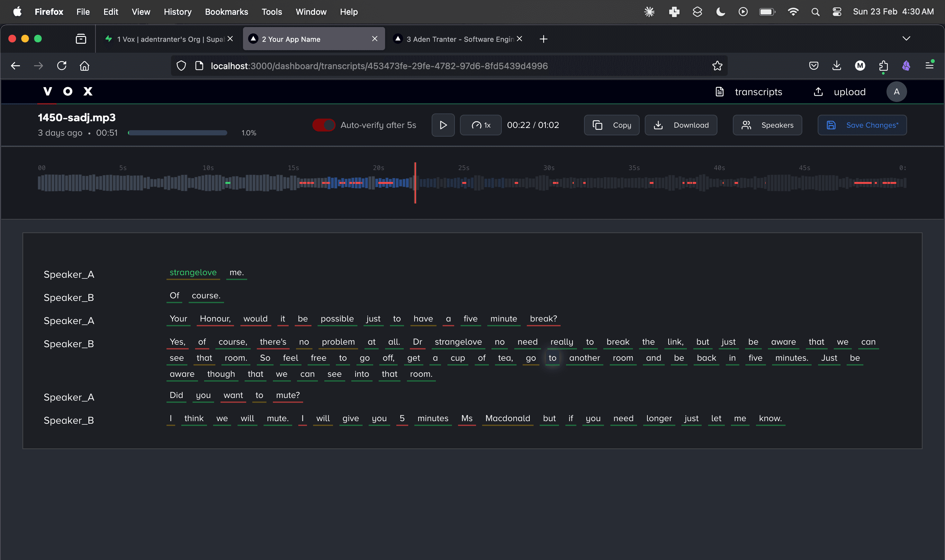945x560 pixels.
Task: Go to the Firefox home page
Action: click(85, 66)
